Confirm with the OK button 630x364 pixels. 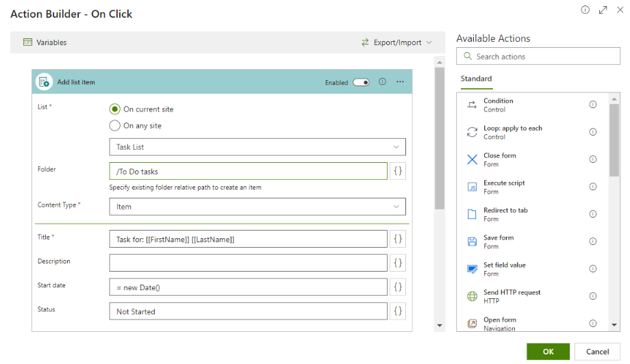(548, 352)
